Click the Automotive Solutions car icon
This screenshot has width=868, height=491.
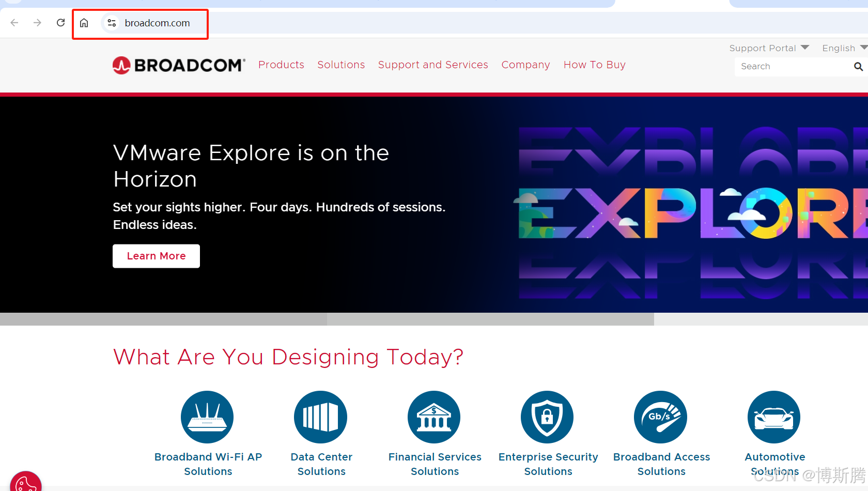point(773,417)
